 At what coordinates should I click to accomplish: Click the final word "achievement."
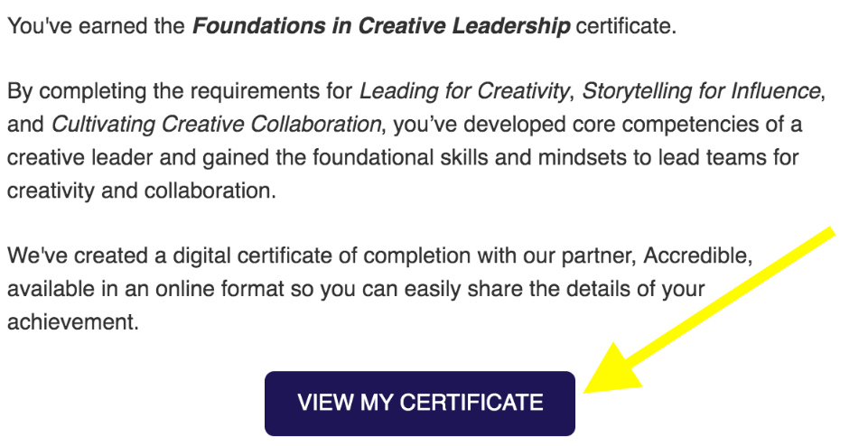coord(73,321)
